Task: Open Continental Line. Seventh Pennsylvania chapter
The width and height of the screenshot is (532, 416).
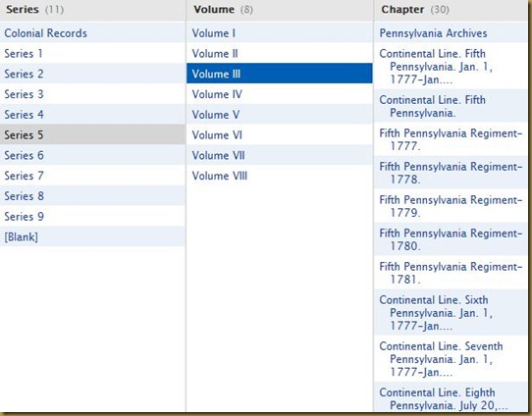Action: (451, 359)
